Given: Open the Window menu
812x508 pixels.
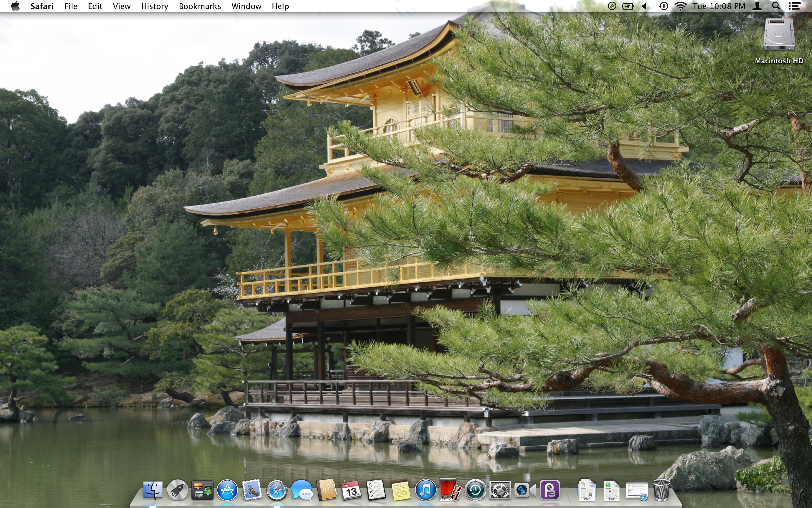Looking at the screenshot, I should point(246,6).
